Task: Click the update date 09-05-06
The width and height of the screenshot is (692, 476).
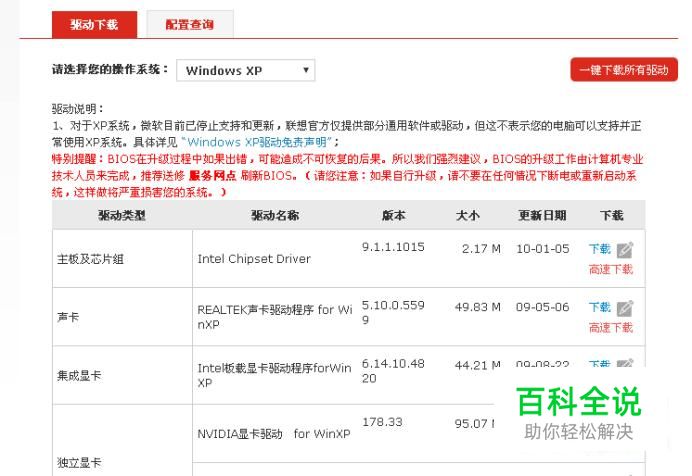Action: (543, 307)
